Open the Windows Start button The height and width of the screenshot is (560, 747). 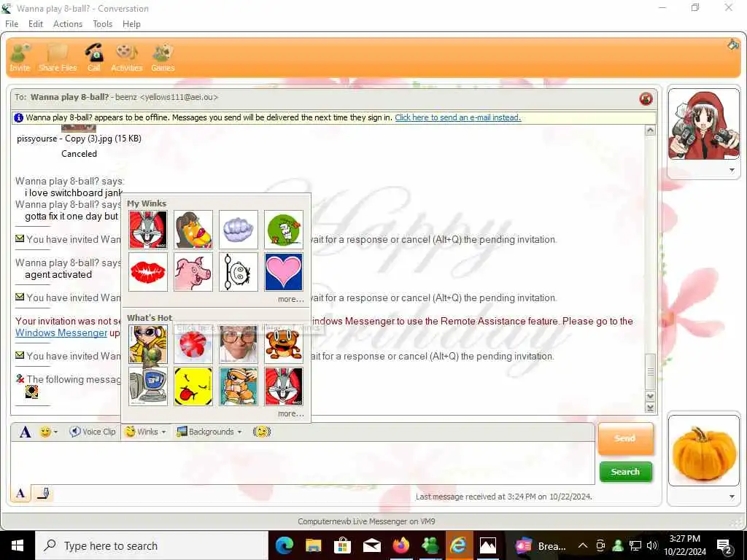(18, 545)
